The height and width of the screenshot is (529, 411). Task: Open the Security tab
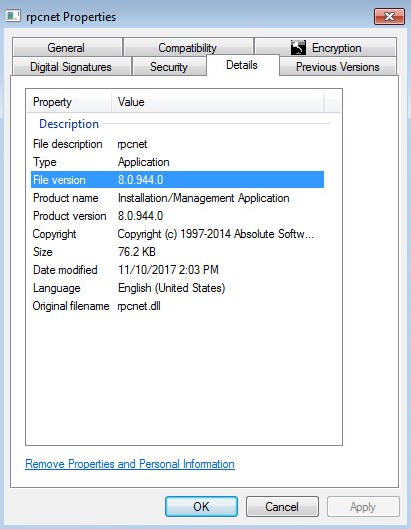pos(169,66)
